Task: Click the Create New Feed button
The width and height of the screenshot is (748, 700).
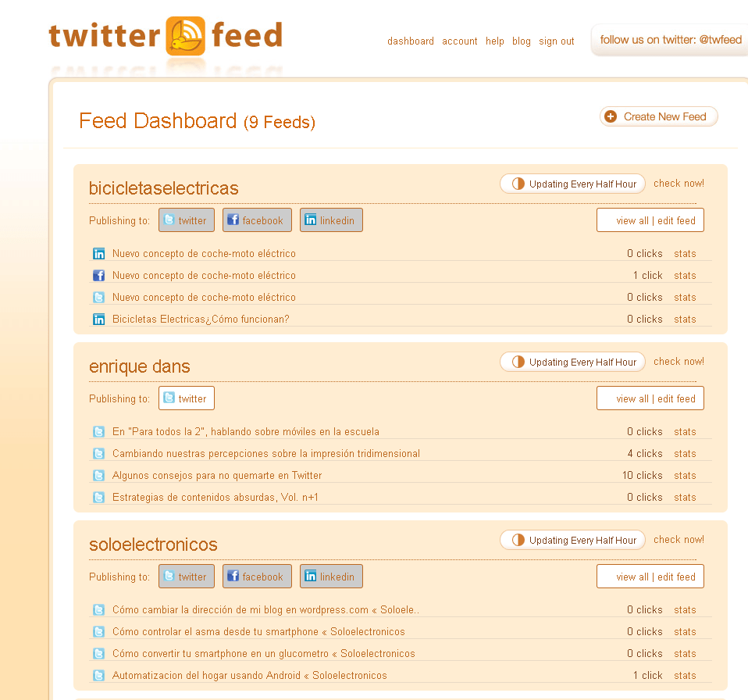Action: (658, 116)
